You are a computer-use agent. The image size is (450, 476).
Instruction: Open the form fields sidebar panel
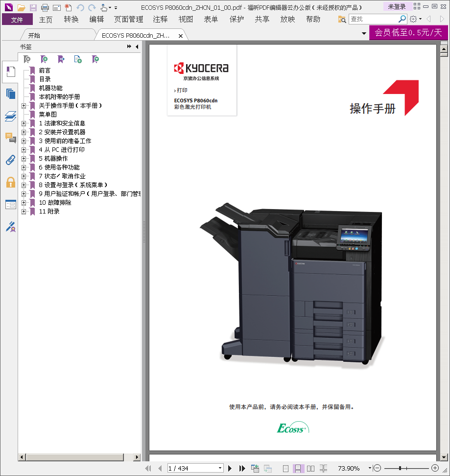click(x=11, y=205)
